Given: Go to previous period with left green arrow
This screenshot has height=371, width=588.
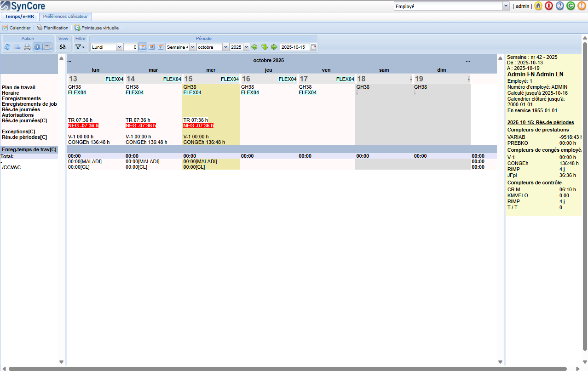Looking at the screenshot, I should (254, 47).
